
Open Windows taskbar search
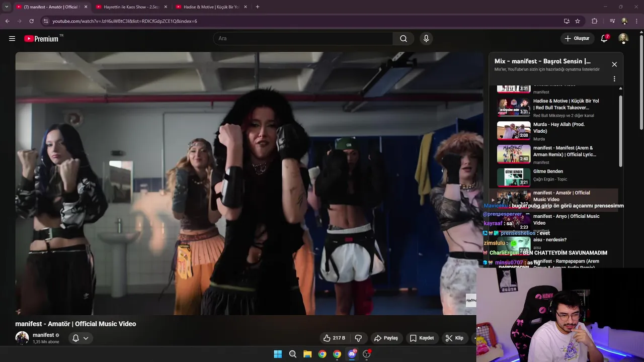292,354
